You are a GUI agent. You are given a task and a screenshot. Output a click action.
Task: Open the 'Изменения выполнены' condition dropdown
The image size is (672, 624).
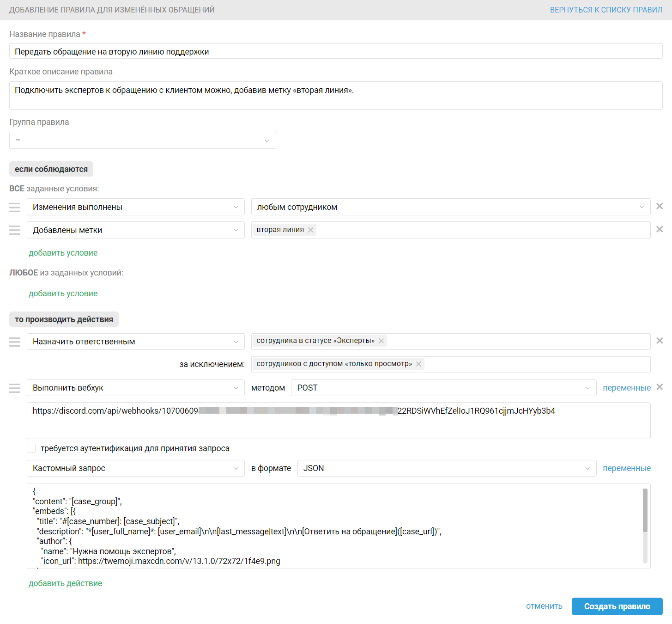136,207
